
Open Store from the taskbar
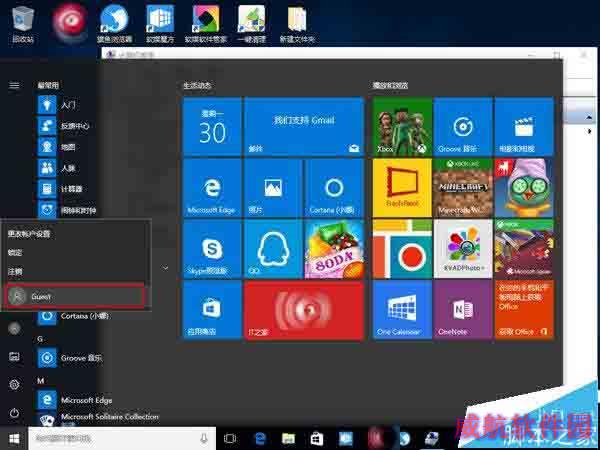(317, 439)
